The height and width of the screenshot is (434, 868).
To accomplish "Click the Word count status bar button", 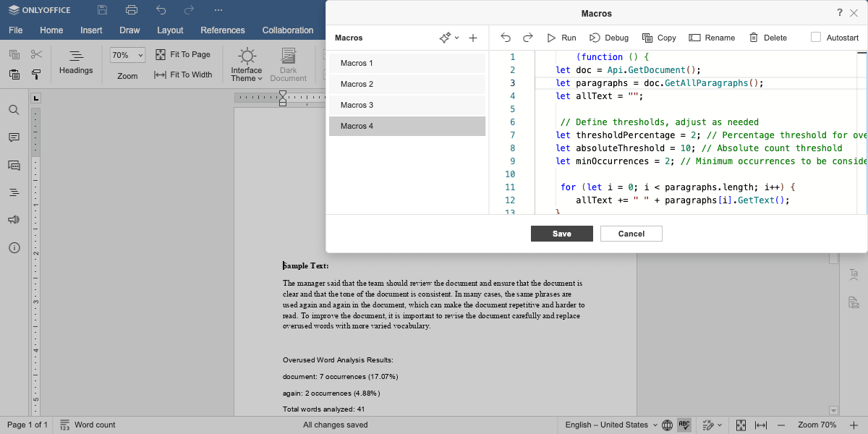I will [x=87, y=425].
